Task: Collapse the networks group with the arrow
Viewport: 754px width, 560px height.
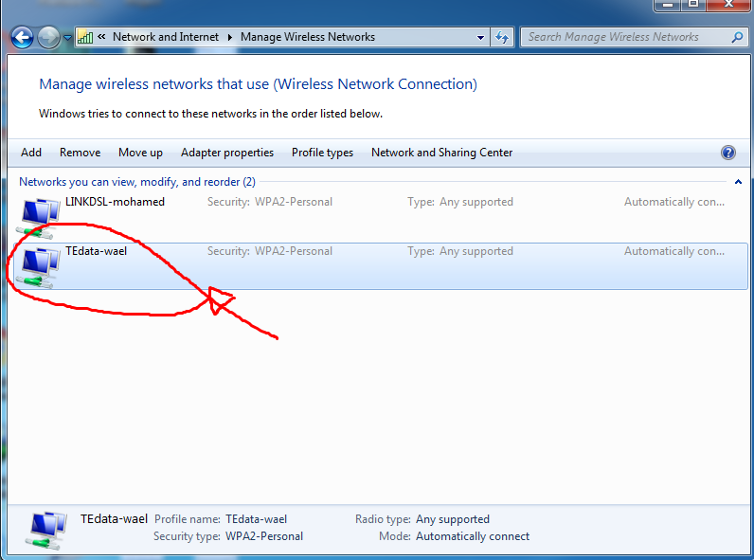Action: (x=738, y=182)
